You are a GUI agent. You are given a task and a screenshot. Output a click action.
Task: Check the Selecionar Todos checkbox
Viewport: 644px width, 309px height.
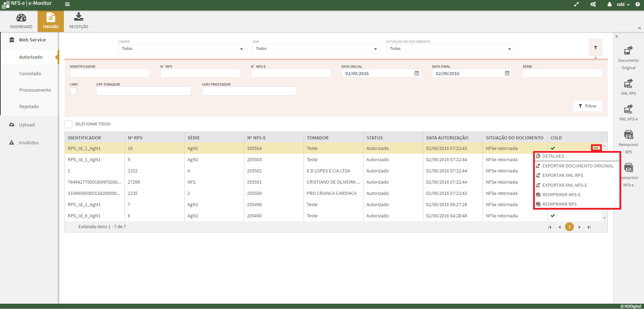pos(68,124)
